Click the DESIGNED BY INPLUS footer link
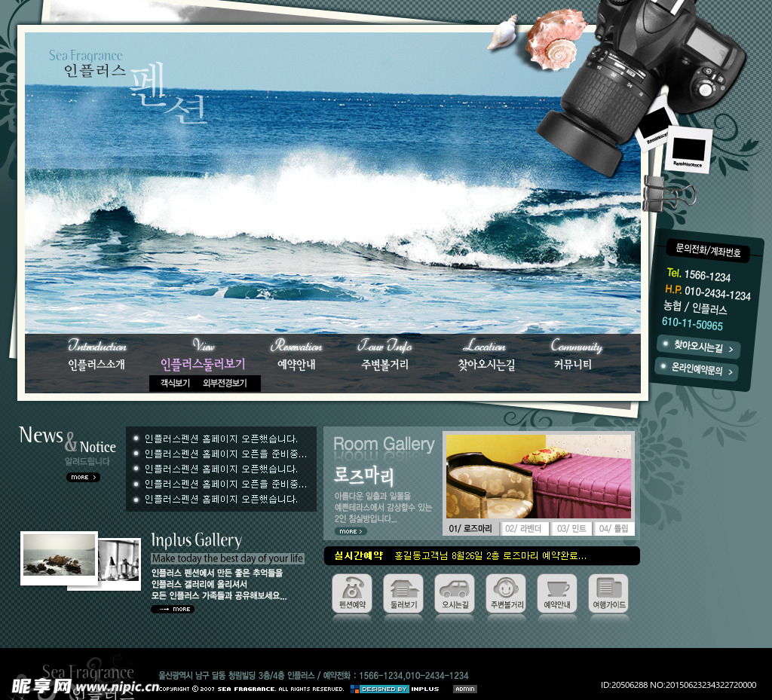Viewport: 772px width, 700px height. click(x=395, y=689)
